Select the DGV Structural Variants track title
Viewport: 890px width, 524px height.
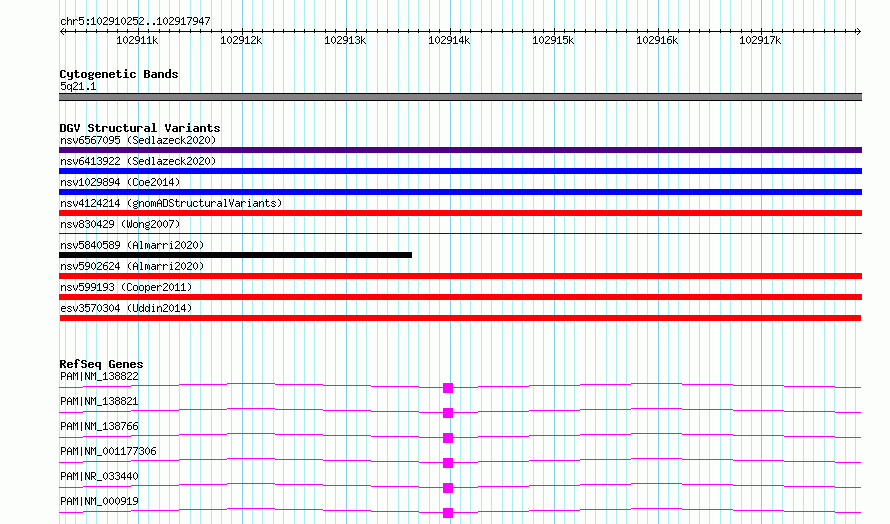coord(140,128)
